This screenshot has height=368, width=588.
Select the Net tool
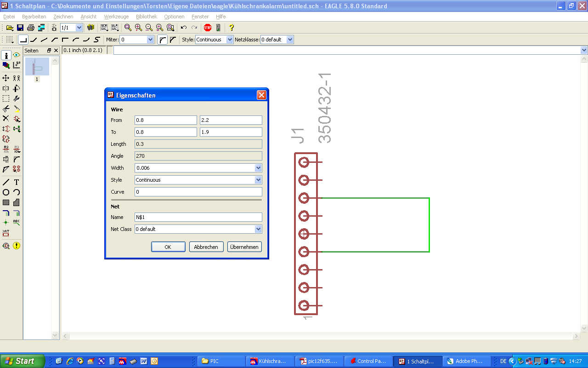click(17, 213)
